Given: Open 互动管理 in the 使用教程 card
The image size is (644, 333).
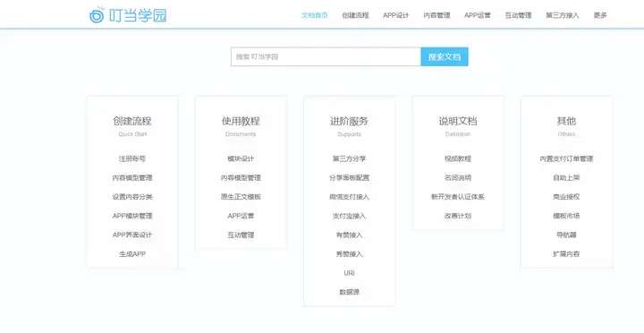Looking at the screenshot, I should click(241, 235).
